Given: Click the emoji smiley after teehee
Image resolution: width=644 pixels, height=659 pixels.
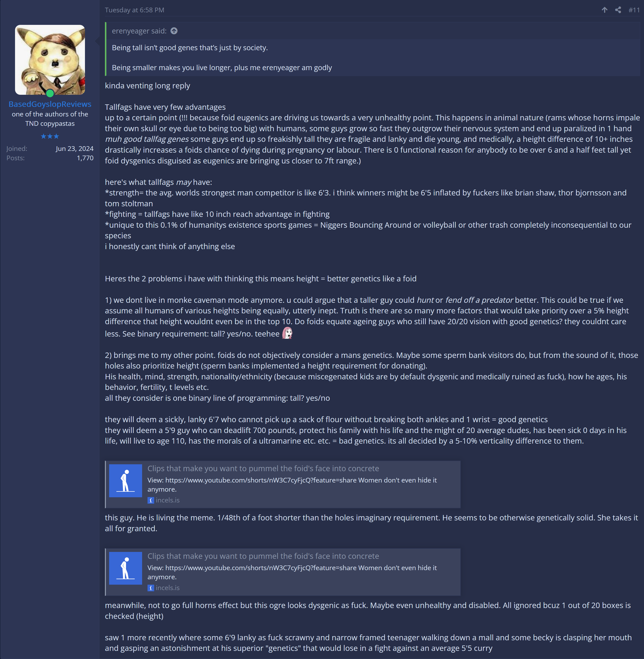Looking at the screenshot, I should point(287,333).
